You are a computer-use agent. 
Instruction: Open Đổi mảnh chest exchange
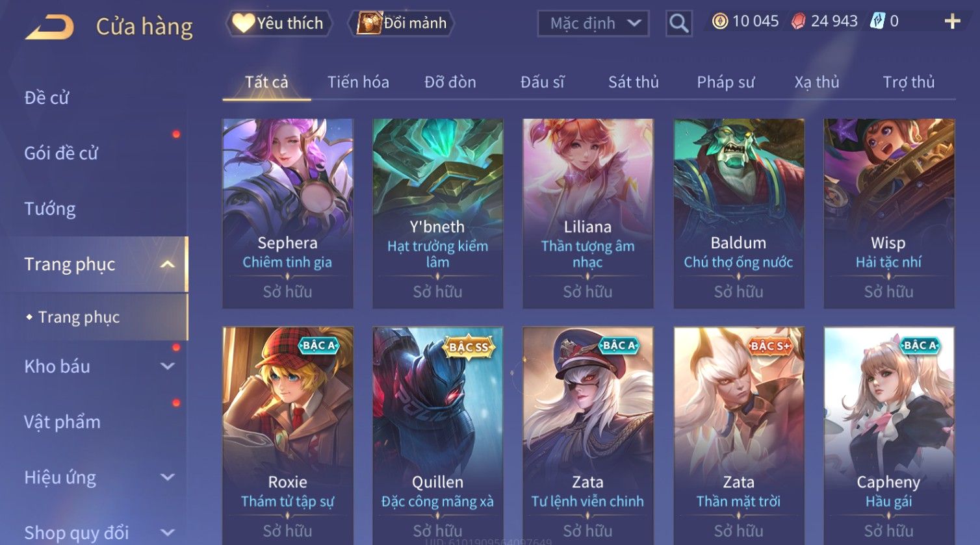[x=401, y=23]
